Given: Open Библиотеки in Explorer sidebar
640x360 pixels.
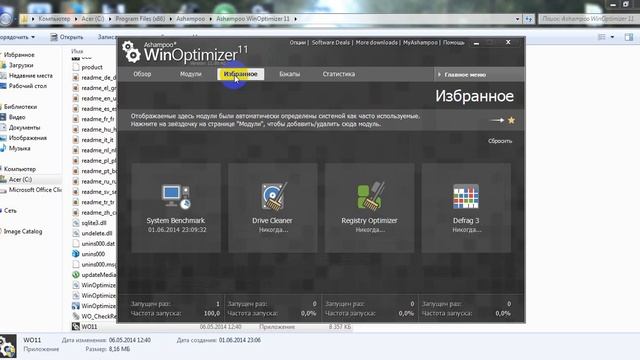Looking at the screenshot, I should click(x=20, y=107).
